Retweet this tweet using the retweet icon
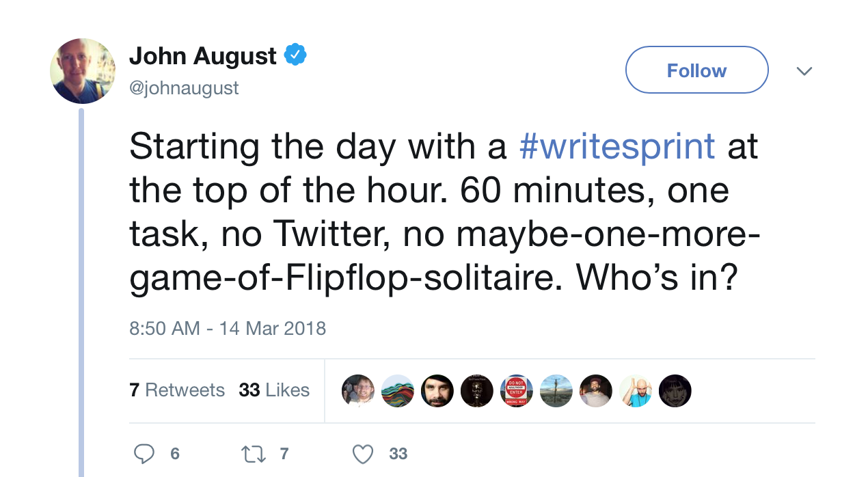This screenshot has height=477, width=868. pos(255,454)
